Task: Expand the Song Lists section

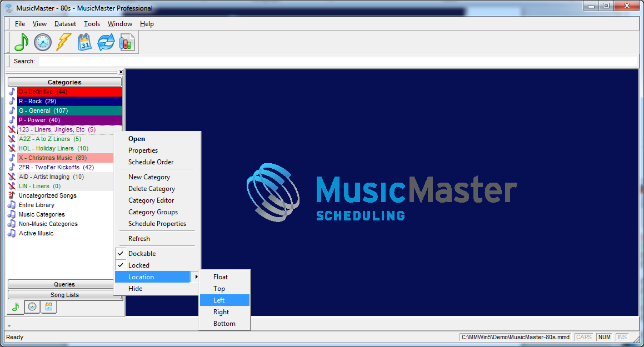Action: pyautogui.click(x=64, y=295)
